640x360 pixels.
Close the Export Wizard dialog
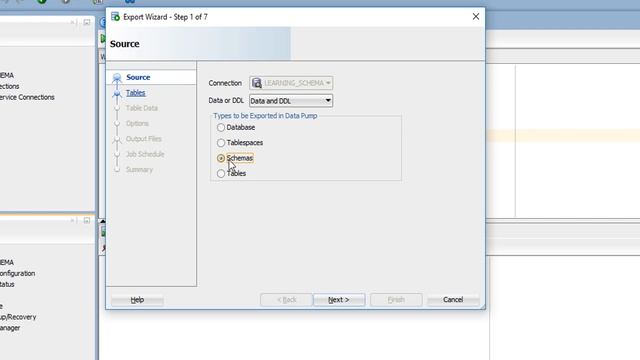(x=476, y=17)
